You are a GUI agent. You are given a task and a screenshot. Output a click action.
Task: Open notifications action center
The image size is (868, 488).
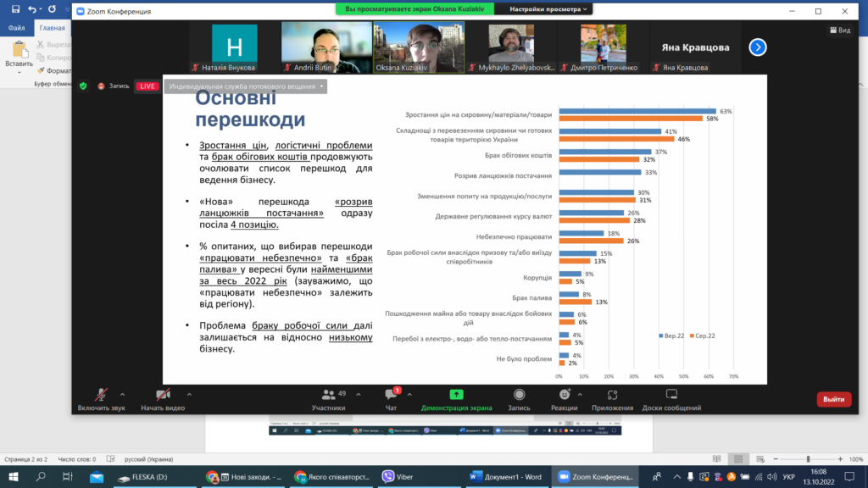849,476
